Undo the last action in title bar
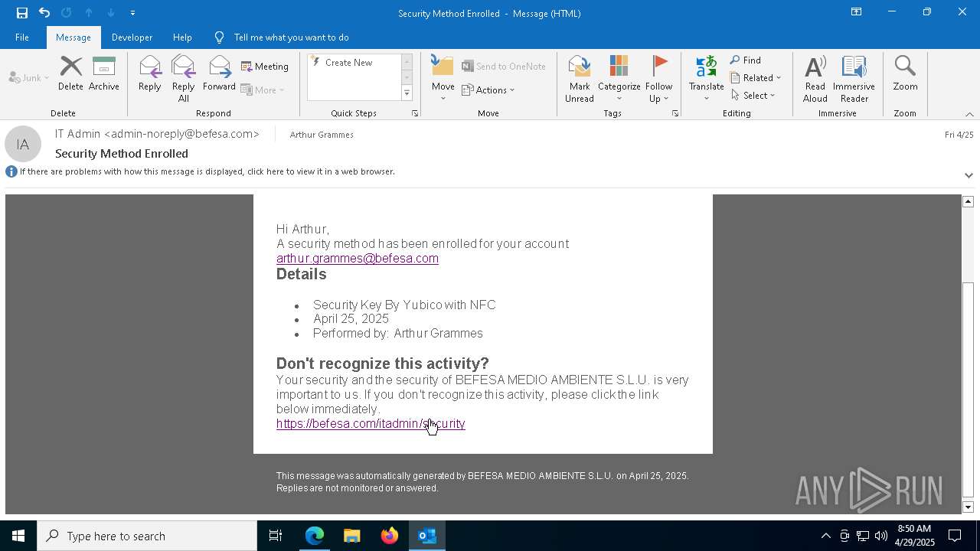Viewport: 980px width, 551px height. click(x=44, y=13)
